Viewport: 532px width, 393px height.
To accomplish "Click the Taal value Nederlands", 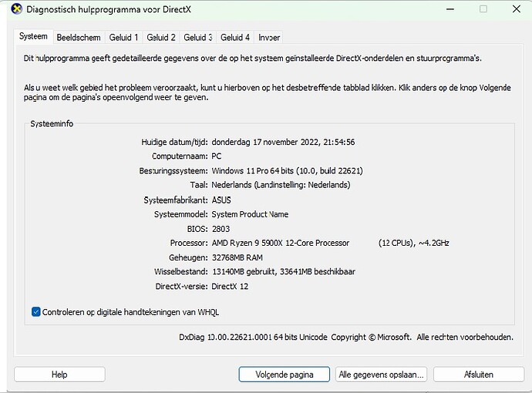I will (x=281, y=185).
